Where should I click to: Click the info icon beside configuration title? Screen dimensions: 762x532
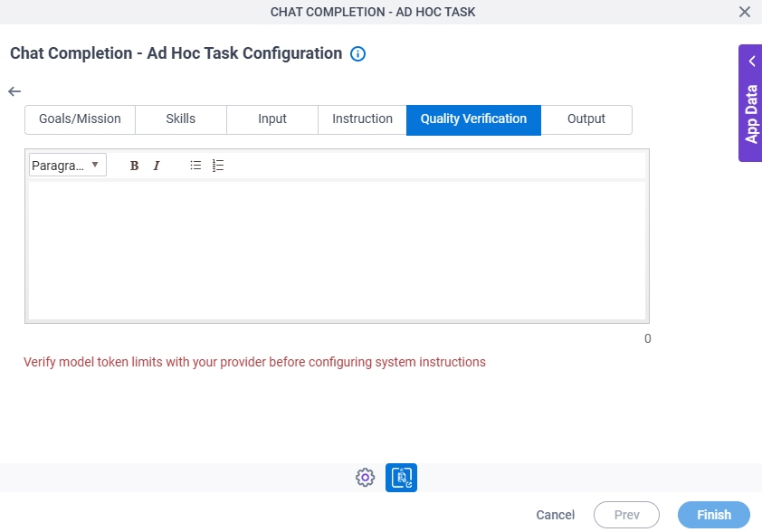[x=357, y=54]
